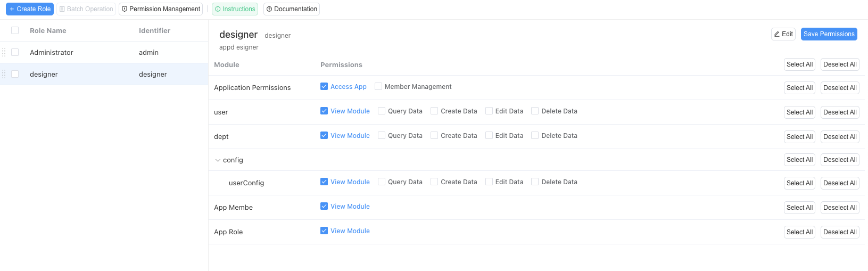This screenshot has height=271, width=868.
Task: Open the Instructions help button
Action: pyautogui.click(x=235, y=9)
